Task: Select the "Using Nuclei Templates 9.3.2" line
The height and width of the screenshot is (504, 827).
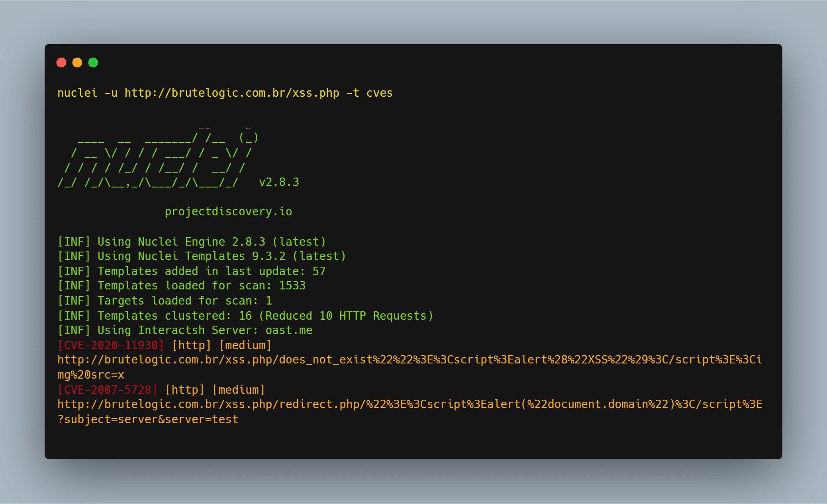Action: (x=202, y=256)
